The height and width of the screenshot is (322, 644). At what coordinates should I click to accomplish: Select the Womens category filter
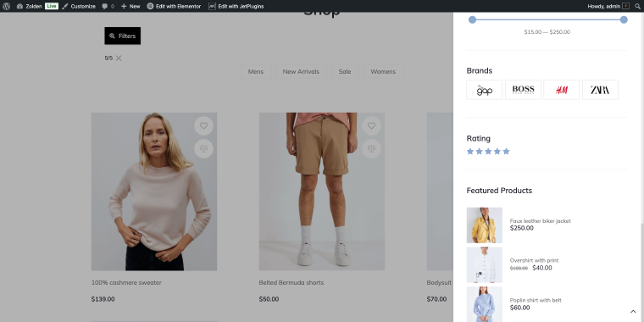(383, 71)
